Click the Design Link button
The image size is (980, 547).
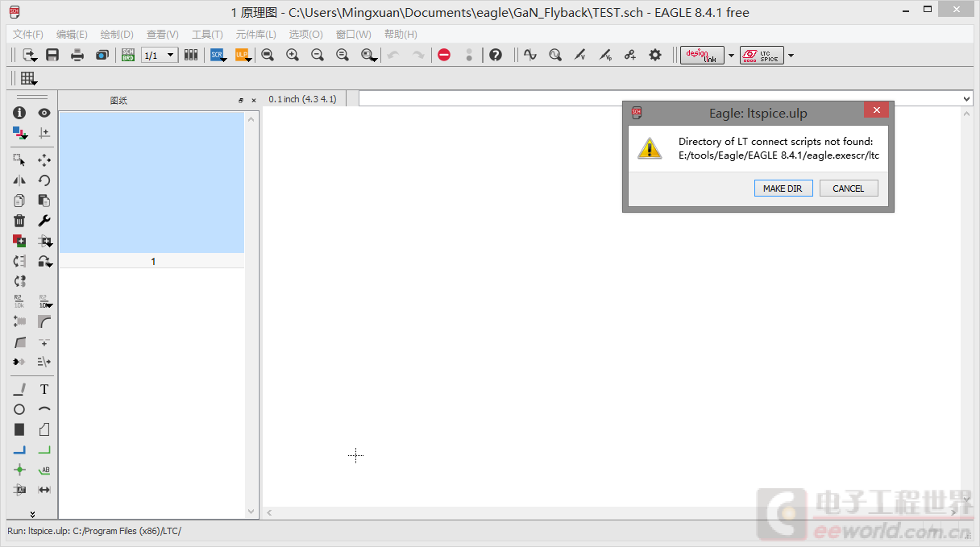pos(702,56)
